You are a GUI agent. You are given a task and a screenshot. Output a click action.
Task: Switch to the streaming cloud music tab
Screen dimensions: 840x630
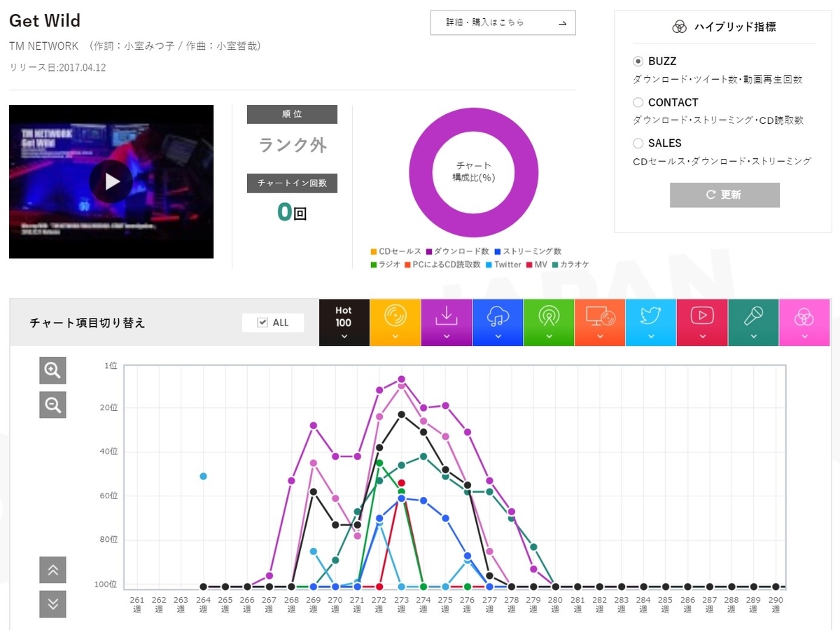tap(498, 322)
